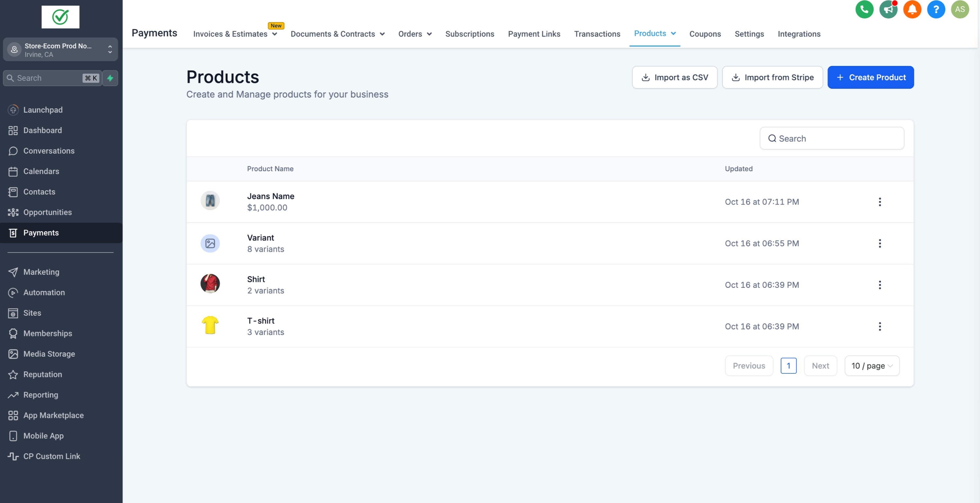Open the Shirt product thumbnail
This screenshot has height=503, width=980.
pos(210,284)
